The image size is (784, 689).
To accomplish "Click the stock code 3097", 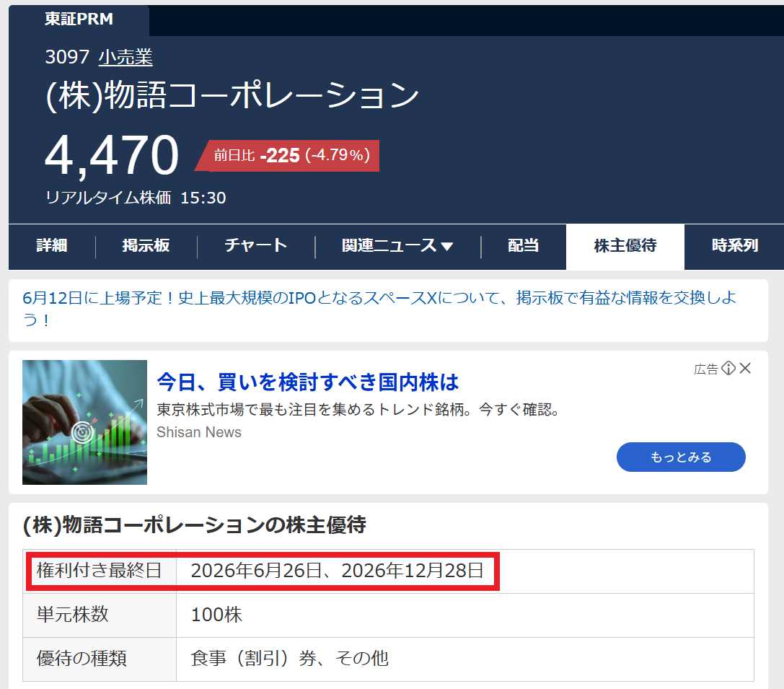I will click(x=67, y=57).
